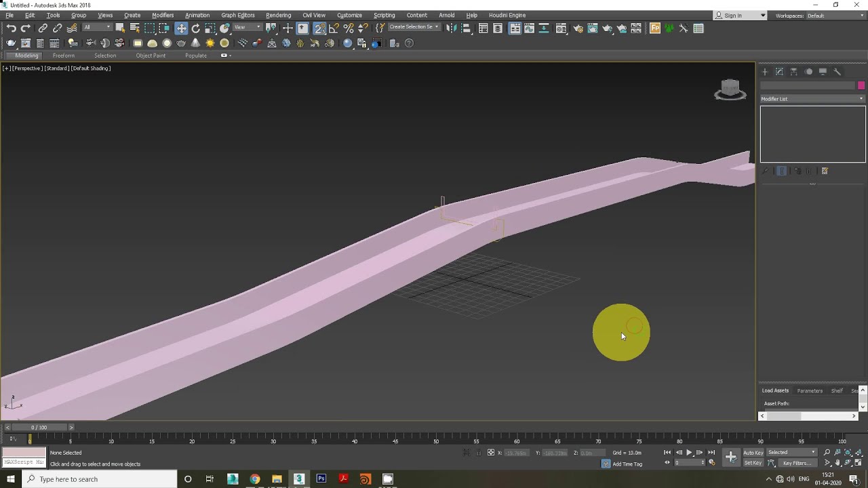Click the Play Animation button
Screen dimensions: 868x488
(689, 452)
